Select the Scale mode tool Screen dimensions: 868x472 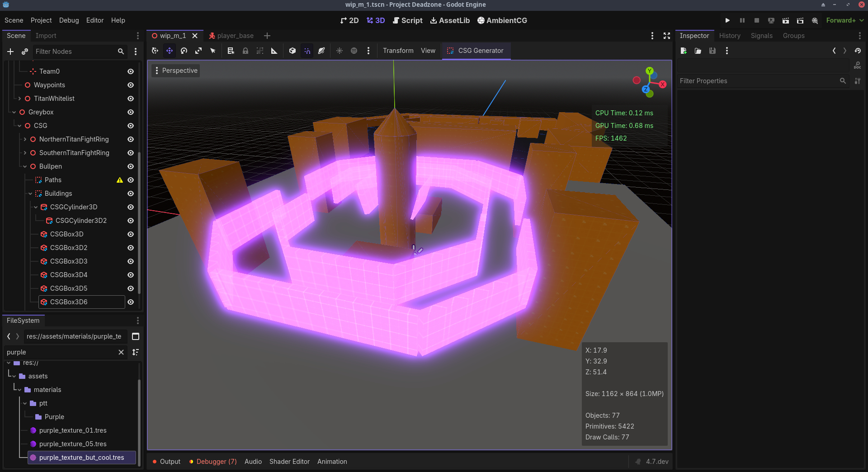[x=198, y=51]
